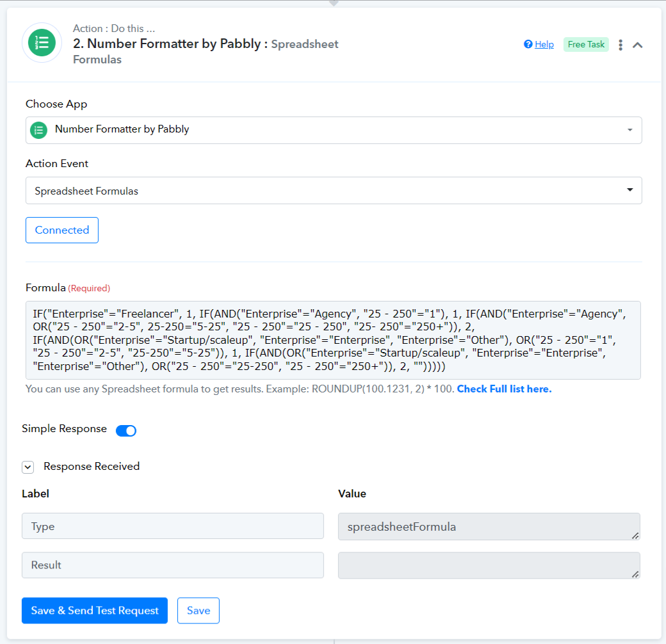Open the Check Full list here link
Viewport: 666px width, 644px height.
[x=504, y=389]
